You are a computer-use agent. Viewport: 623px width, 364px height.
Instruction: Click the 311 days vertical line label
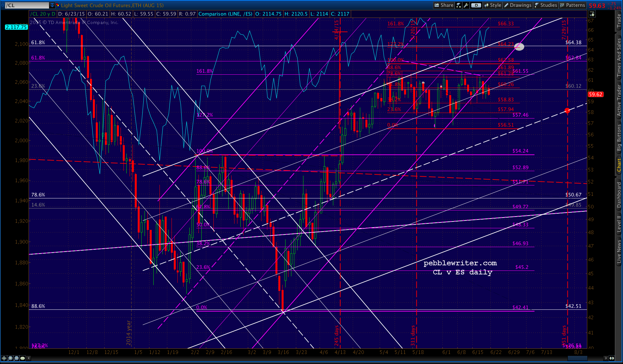point(413,335)
